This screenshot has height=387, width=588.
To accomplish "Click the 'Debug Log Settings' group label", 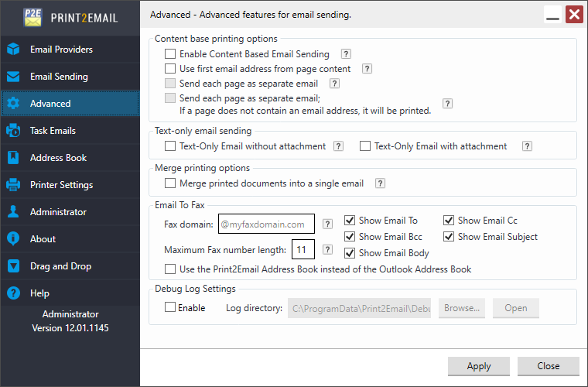I will 195,289.
